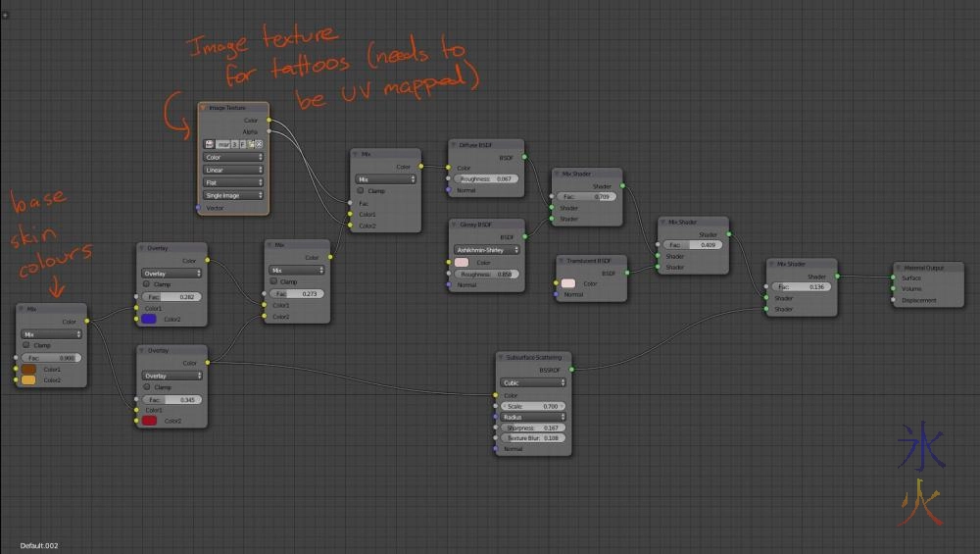The width and height of the screenshot is (980, 554).
Task: Collapse the Translucent BSDF node via header triangle
Action: pyautogui.click(x=562, y=261)
